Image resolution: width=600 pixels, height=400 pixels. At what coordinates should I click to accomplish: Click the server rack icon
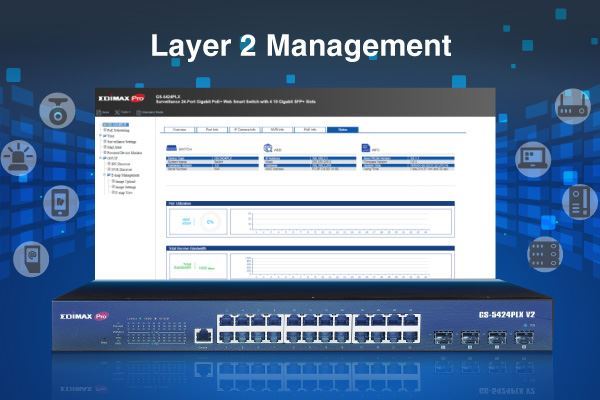(545, 254)
